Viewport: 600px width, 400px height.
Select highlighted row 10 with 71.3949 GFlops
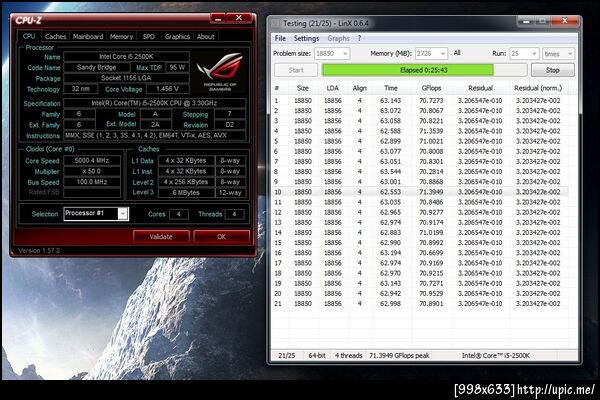click(420, 192)
